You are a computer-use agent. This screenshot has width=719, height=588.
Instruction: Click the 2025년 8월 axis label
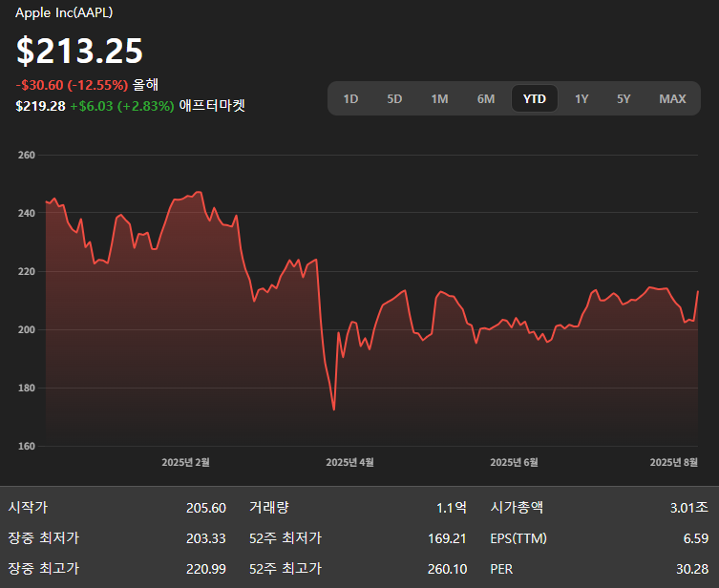tap(673, 462)
